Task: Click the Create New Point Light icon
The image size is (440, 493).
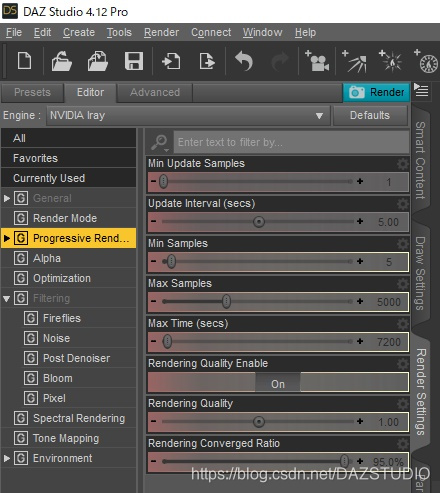Action: [x=390, y=61]
